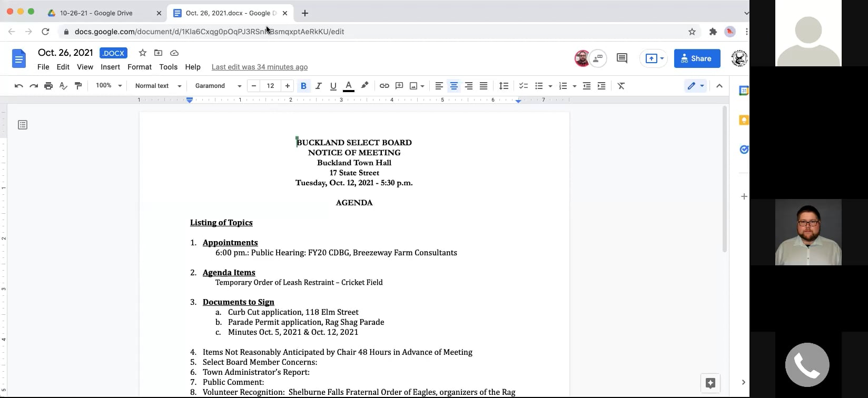Viewport: 868px width, 398px height.
Task: Switch to the 10-26-21 Google Drive tab
Action: click(x=104, y=13)
